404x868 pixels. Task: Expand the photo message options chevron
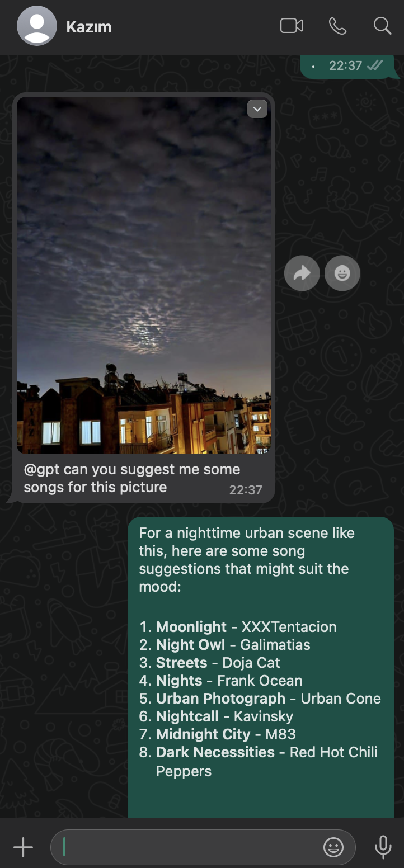tap(257, 109)
